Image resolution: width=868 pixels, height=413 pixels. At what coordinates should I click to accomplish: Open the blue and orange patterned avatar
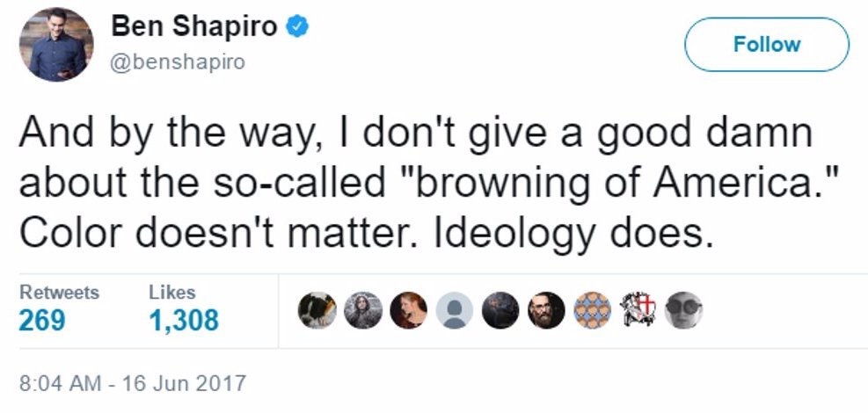593,310
